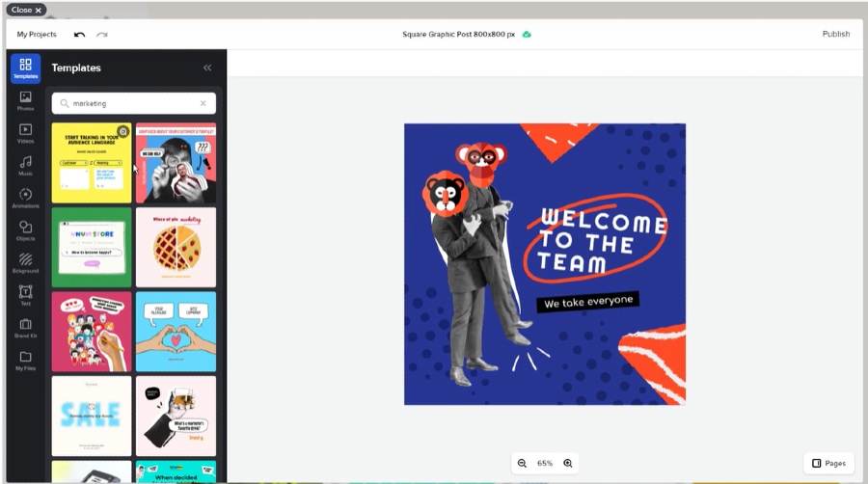Select the green UNUM Store template

(x=92, y=247)
